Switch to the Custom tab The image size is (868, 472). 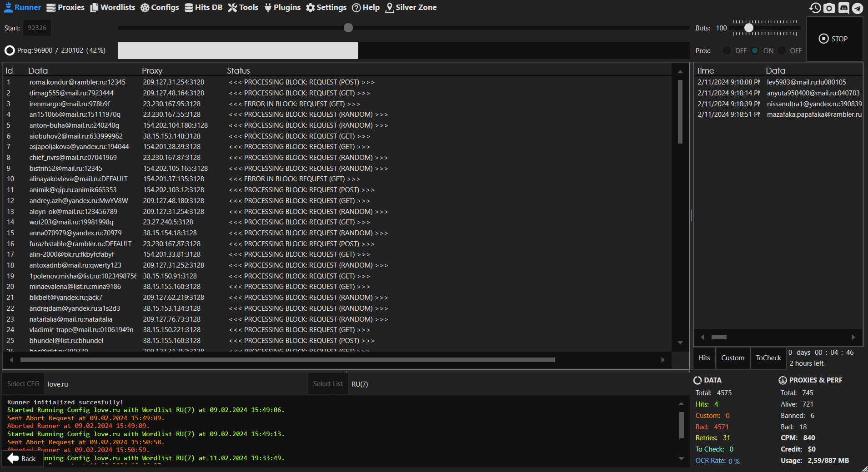coord(733,358)
